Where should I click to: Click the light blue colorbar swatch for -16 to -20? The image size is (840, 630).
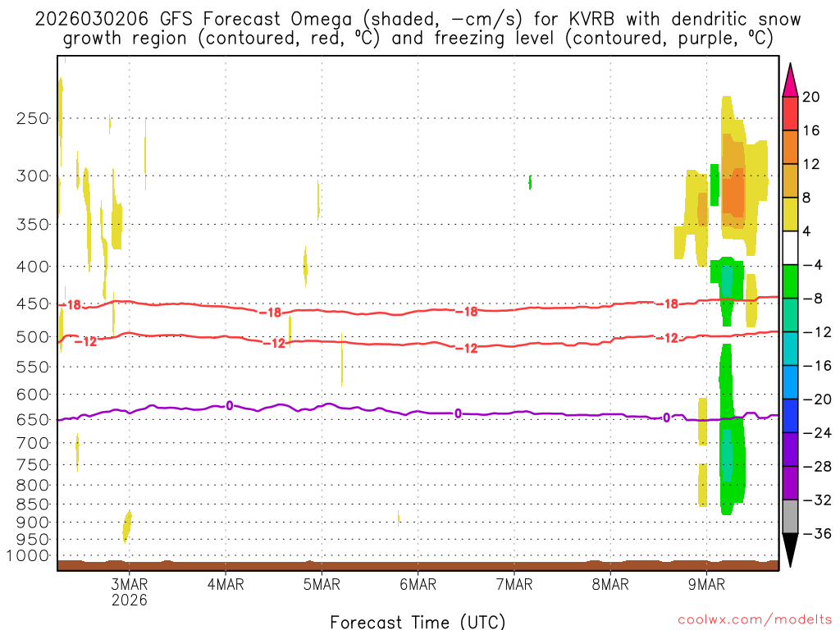coord(790,382)
